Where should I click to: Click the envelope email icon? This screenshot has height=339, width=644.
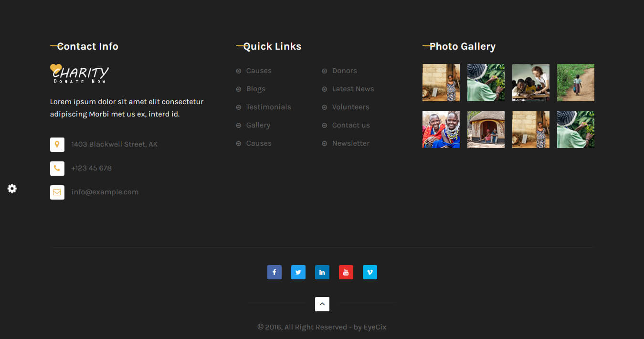click(57, 192)
